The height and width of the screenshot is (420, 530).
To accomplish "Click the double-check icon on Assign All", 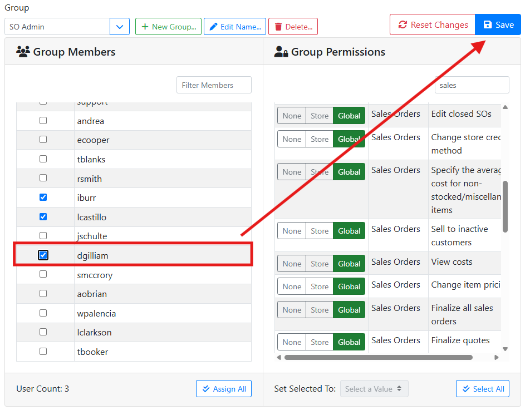I will pos(206,389).
